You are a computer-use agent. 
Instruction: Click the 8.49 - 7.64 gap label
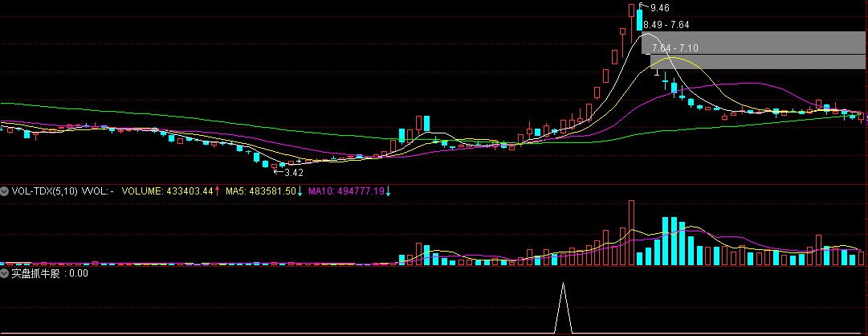click(x=666, y=25)
